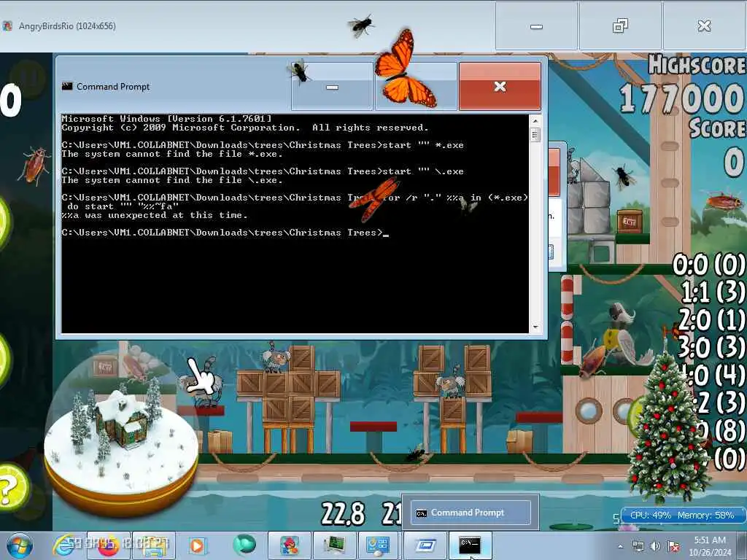Click the large orange monarch butterfly
This screenshot has height=560, width=747.
(x=405, y=69)
